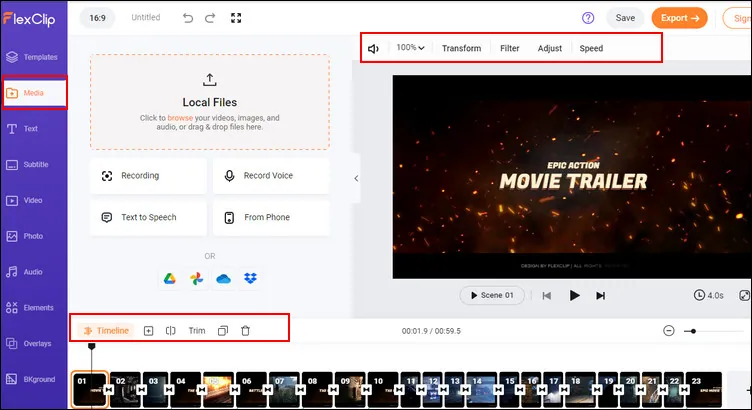This screenshot has height=410, width=752.
Task: Open the Filter options
Action: (x=509, y=48)
